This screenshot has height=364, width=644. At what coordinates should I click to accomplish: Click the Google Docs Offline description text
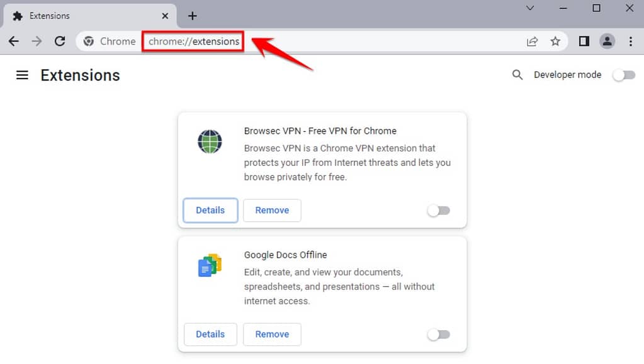[x=339, y=287]
